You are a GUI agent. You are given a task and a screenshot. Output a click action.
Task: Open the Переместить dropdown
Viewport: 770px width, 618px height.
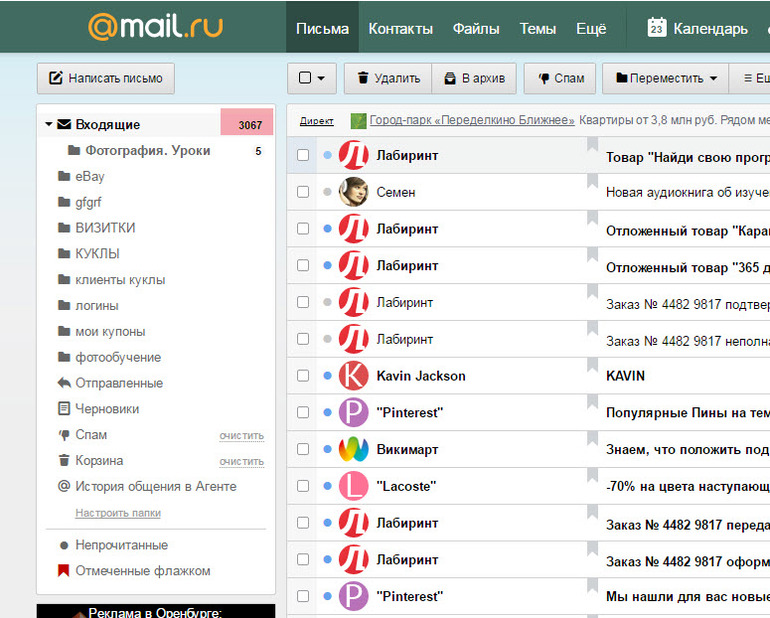click(714, 78)
